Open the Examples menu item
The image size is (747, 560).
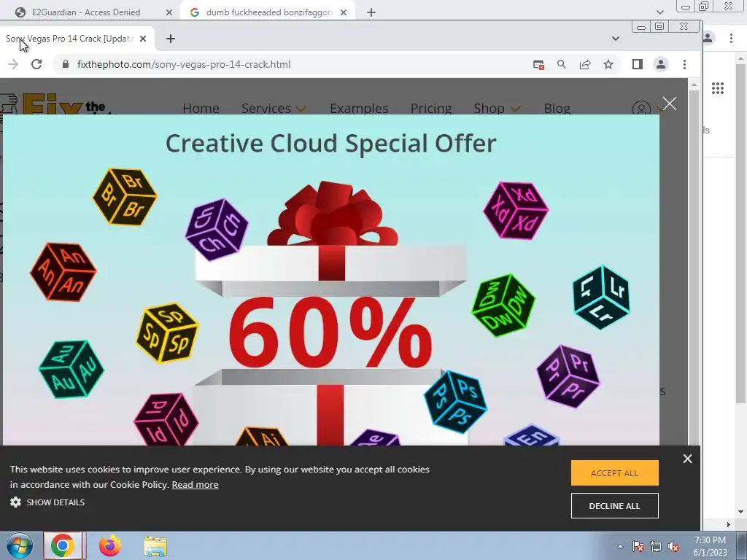click(359, 108)
